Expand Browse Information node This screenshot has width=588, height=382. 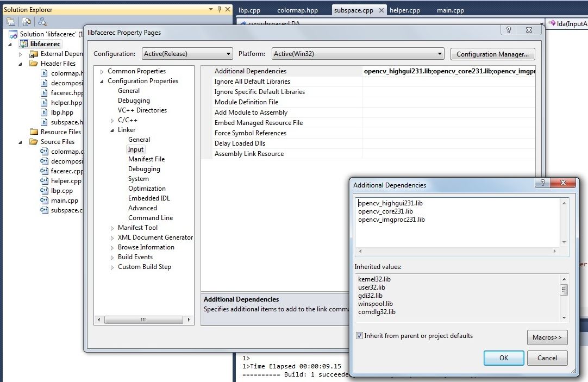(x=112, y=247)
